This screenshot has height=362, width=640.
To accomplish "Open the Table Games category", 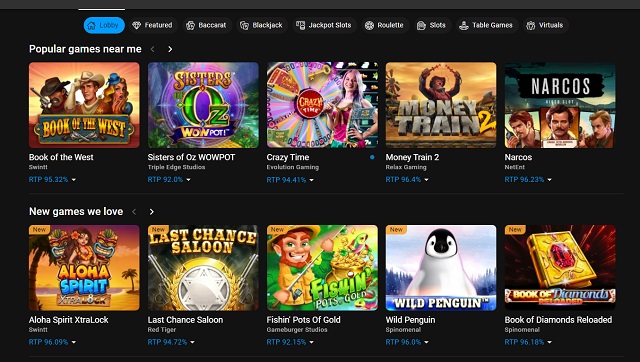I will (x=486, y=25).
